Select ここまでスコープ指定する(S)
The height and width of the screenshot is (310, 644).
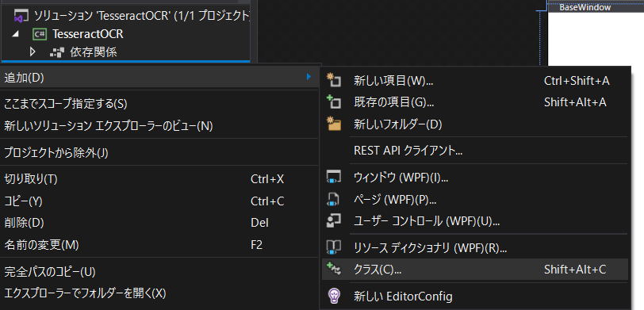click(x=159, y=104)
